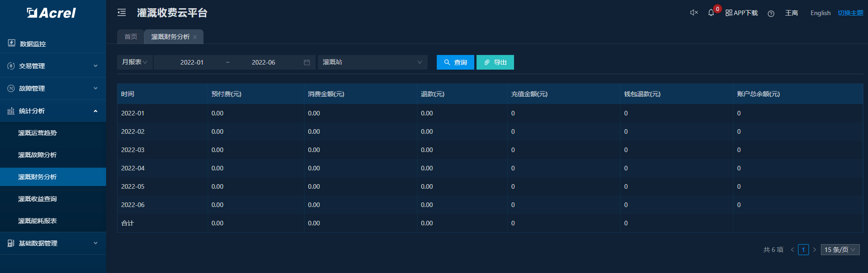Expand the 故障管理 menu
Image resolution: width=868 pixels, height=273 pixels.
53,88
